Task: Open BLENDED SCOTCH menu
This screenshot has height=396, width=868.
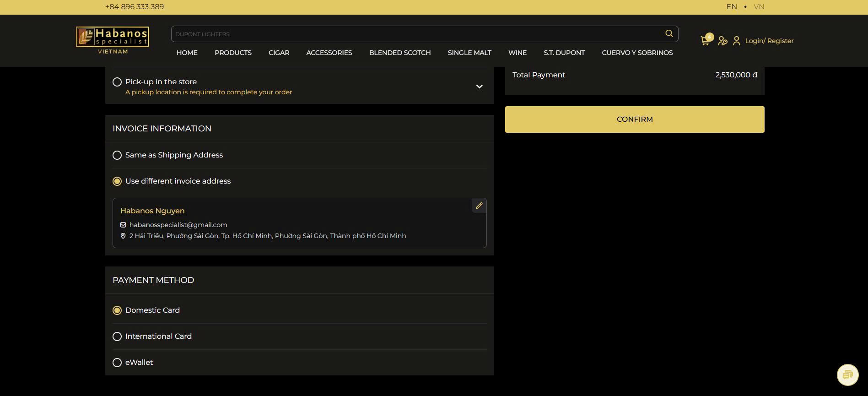Action: click(400, 53)
